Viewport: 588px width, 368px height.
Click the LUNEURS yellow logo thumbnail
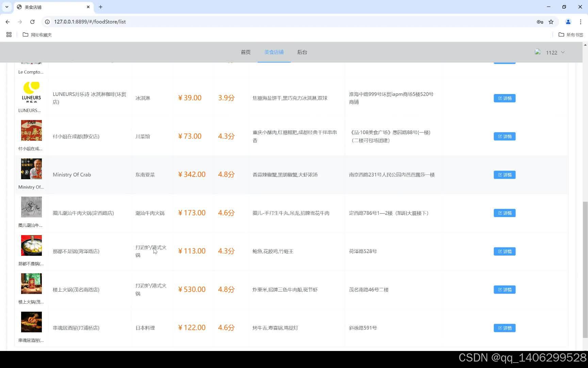point(31,92)
